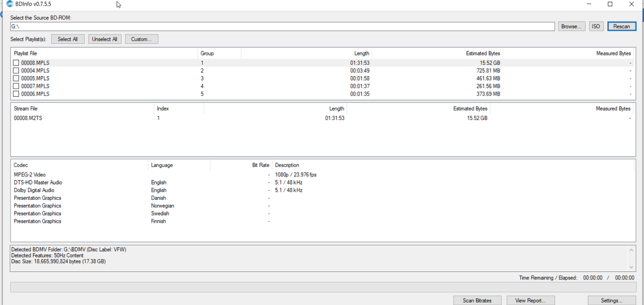Maximize the BDInfo window
644x305 pixels.
610,4
